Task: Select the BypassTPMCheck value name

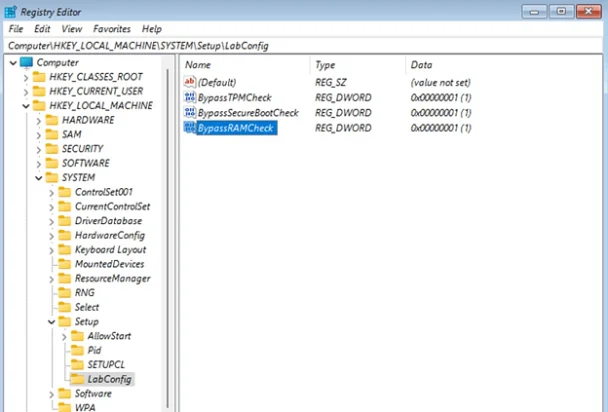Action: [x=235, y=97]
